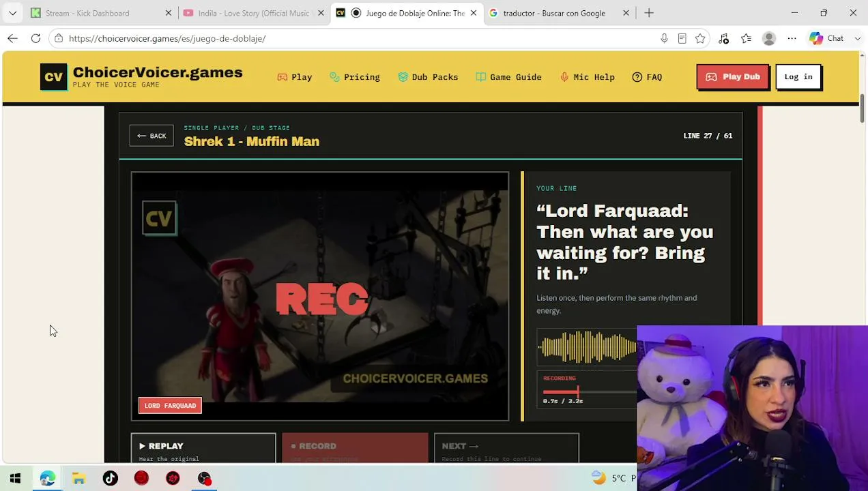Screen dimensions: 868x491
Task: Click the Edge browser taskbar icon
Action: tap(47, 478)
